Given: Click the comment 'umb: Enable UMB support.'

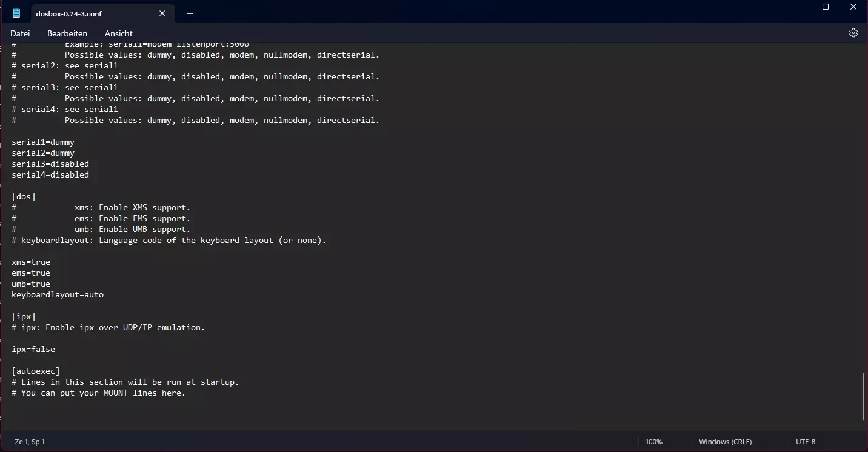Looking at the screenshot, I should coord(132,229).
